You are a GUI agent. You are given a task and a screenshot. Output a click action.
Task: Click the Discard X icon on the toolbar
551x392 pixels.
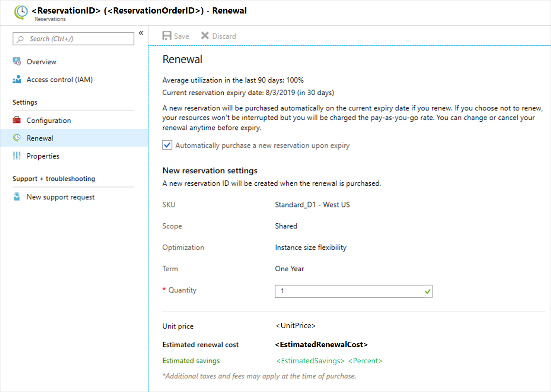(x=205, y=35)
